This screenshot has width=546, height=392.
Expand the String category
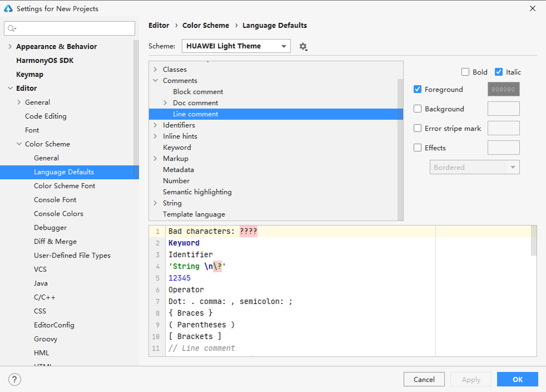coord(155,203)
